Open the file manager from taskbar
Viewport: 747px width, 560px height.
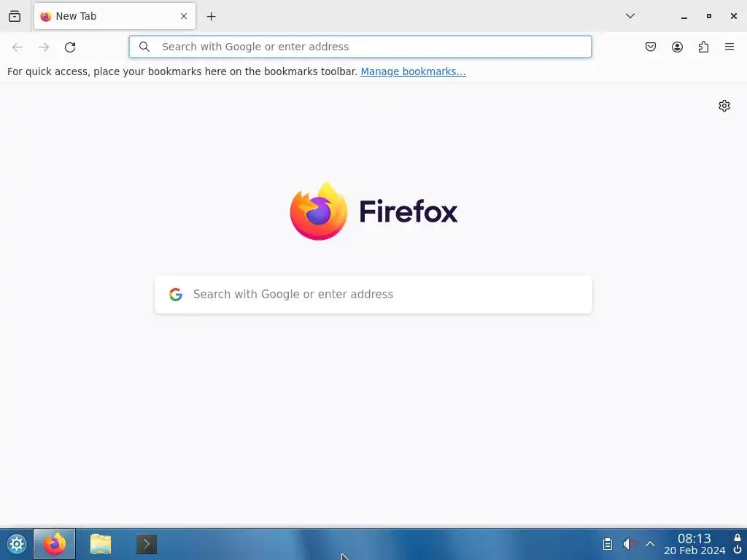101,544
